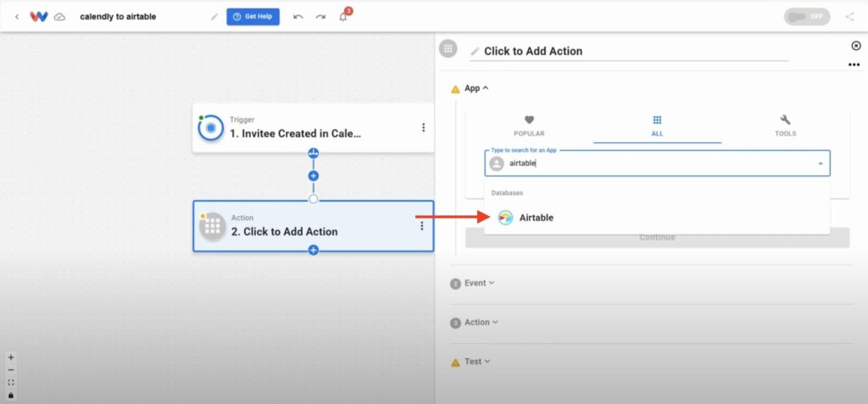Click the share icon in header

(849, 17)
